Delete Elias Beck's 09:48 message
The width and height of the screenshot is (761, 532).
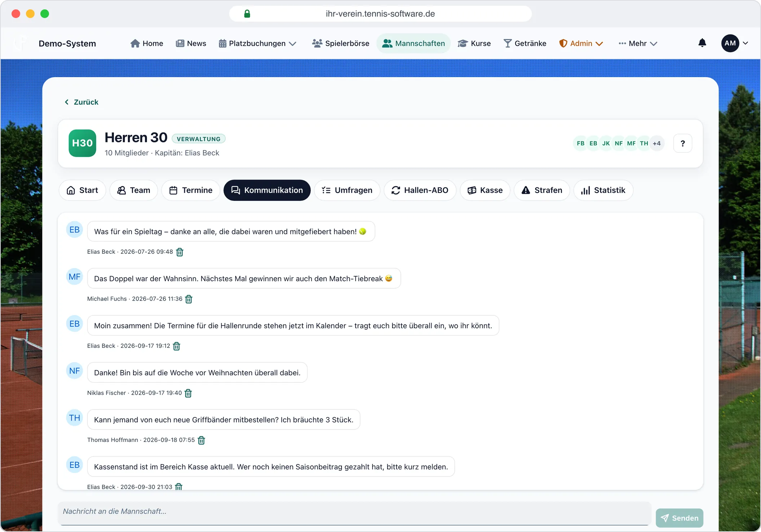pos(179,252)
